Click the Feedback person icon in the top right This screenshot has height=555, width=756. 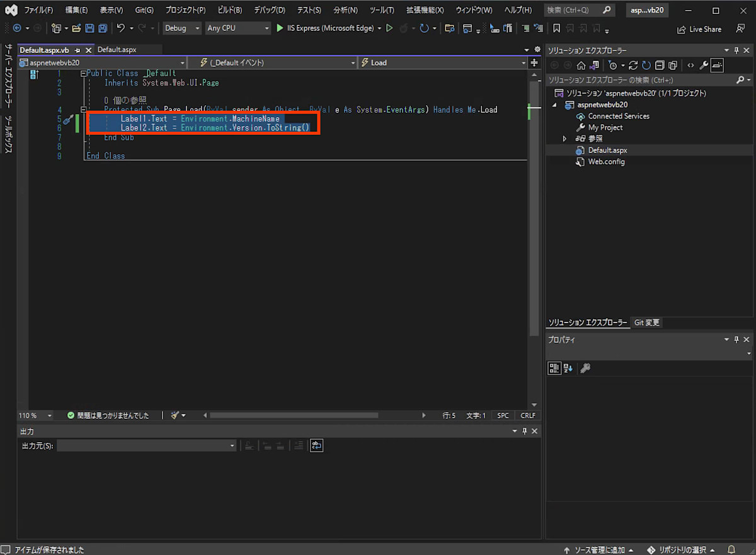(x=740, y=28)
